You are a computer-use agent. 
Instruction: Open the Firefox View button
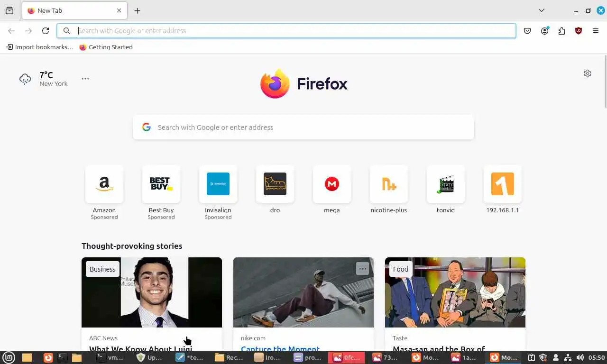[x=9, y=10]
